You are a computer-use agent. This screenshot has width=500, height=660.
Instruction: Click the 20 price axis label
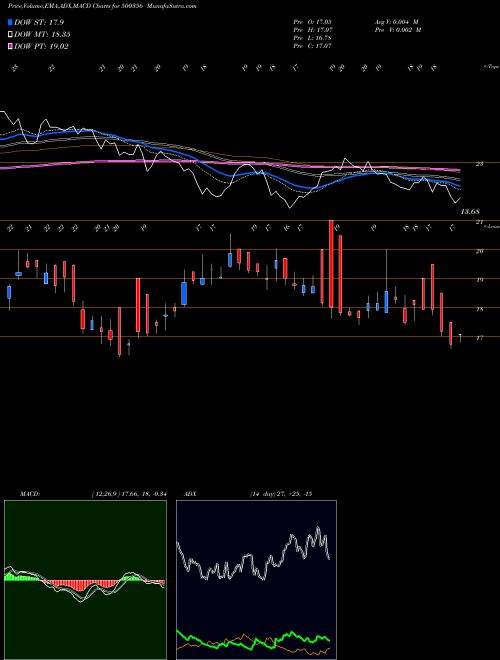pos(479,251)
